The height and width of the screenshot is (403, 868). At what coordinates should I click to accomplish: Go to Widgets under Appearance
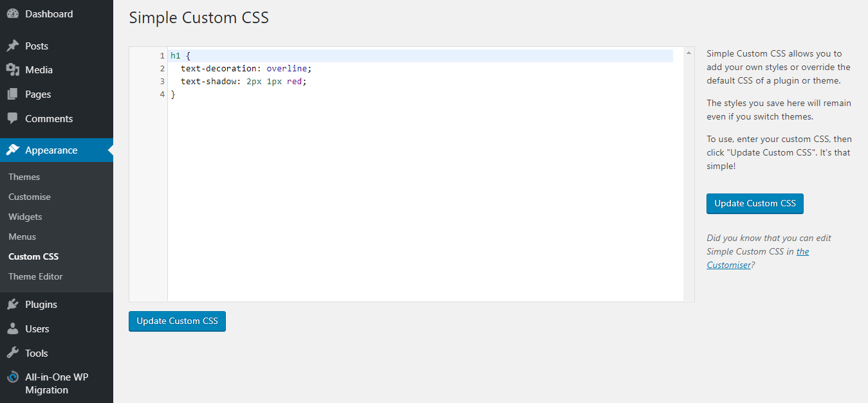click(25, 217)
